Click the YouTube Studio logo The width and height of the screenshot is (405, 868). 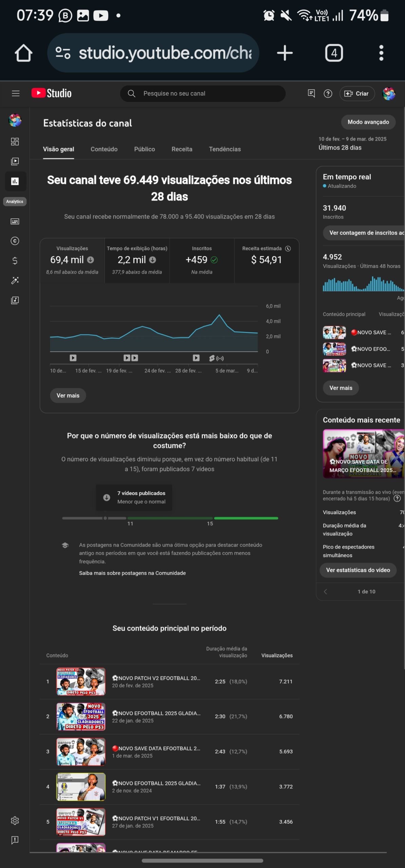(x=52, y=93)
